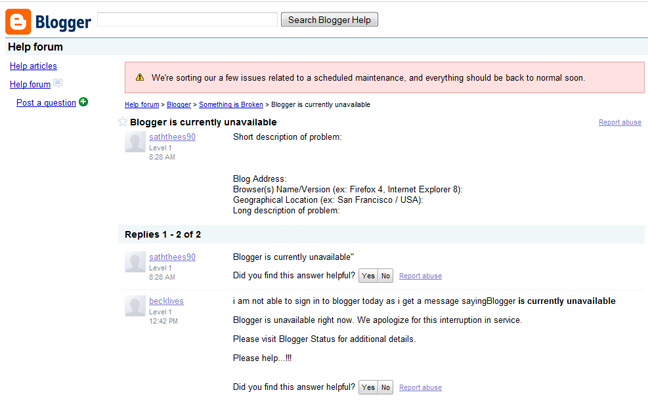Click the Blogger logo icon
This screenshot has width=648, height=405.
(18, 20)
